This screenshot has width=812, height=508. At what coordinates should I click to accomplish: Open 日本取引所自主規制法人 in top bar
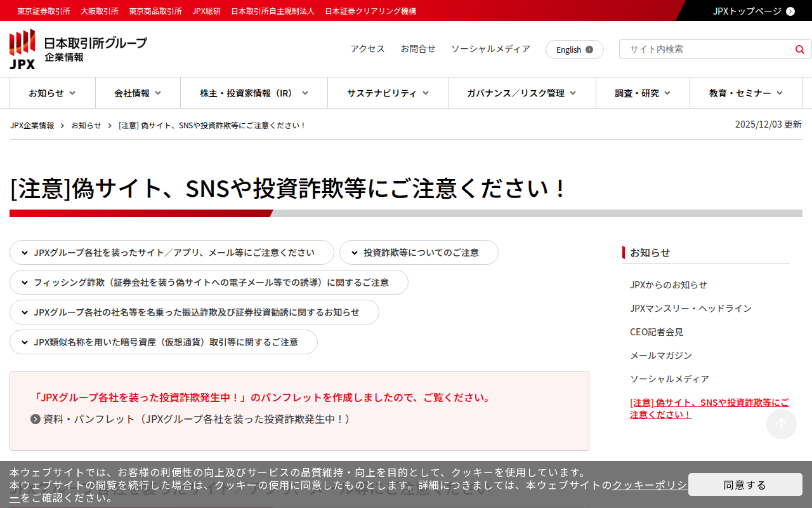273,11
